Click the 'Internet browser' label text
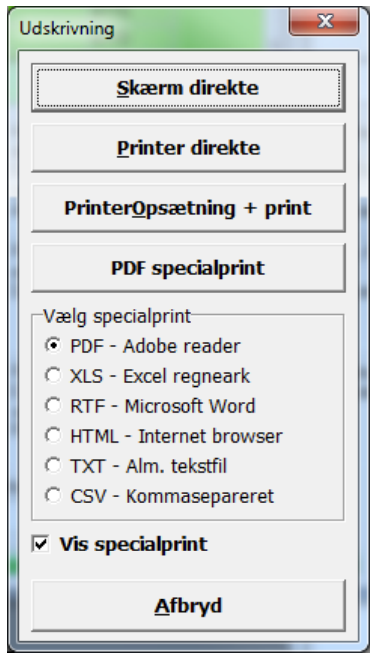 point(210,435)
